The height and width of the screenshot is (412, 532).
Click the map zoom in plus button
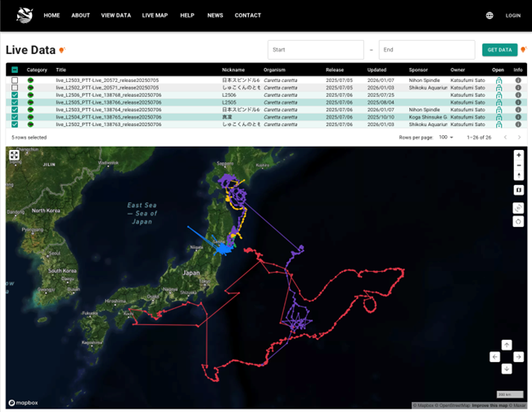519,155
